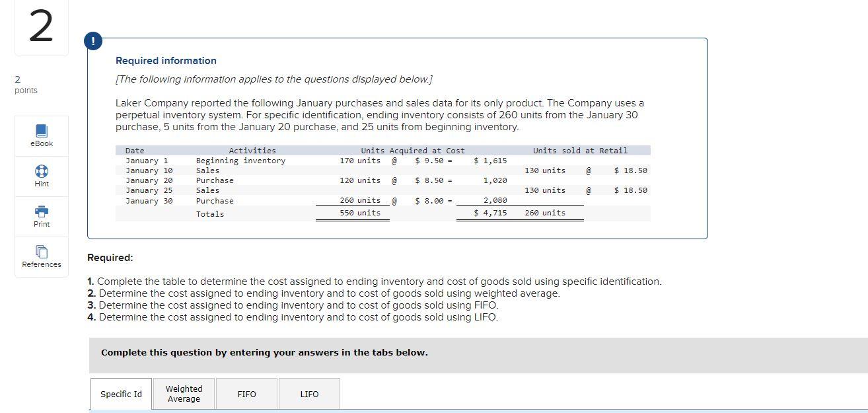Click the '$ 8.00 =' unit cost

tap(433, 200)
